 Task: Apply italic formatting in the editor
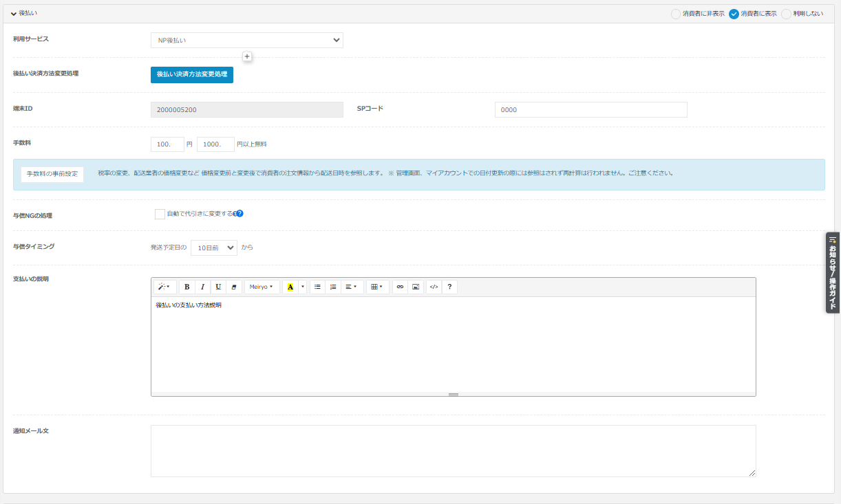202,287
